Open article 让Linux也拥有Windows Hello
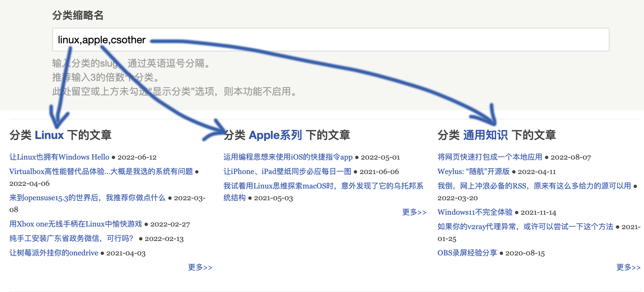Viewport: 644px width, 292px height. click(x=59, y=157)
